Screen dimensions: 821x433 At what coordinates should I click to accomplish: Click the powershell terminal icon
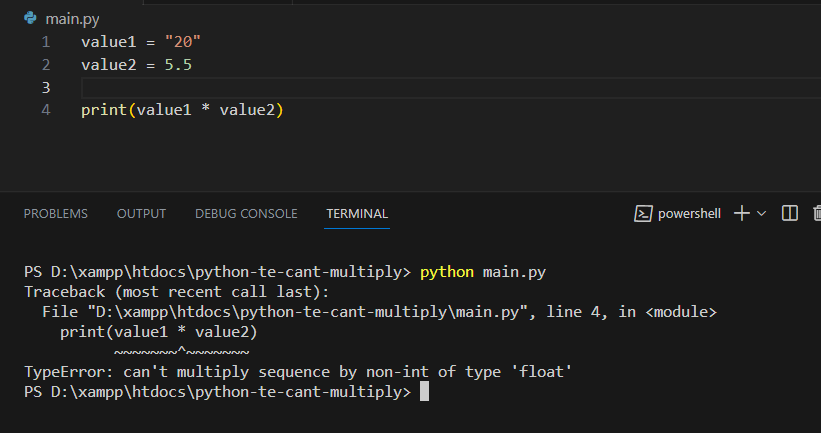[x=643, y=214]
